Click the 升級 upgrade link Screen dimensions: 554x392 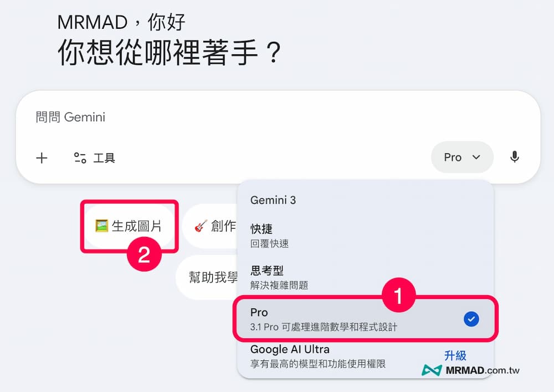pos(455,355)
